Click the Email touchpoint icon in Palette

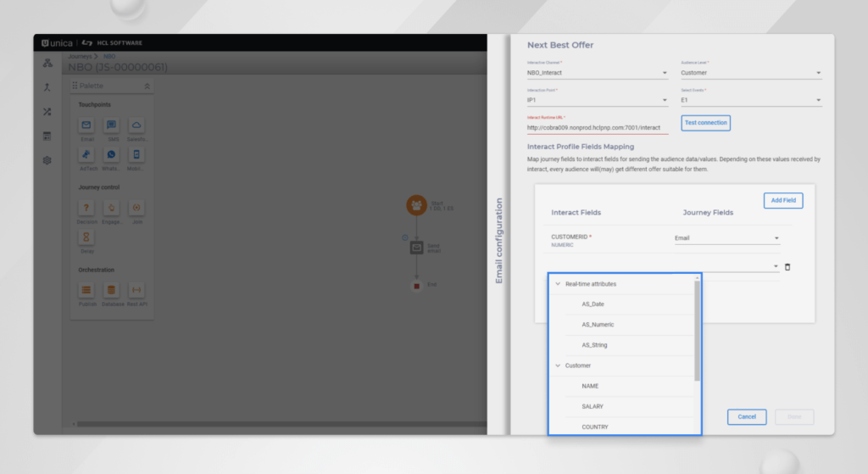point(86,125)
